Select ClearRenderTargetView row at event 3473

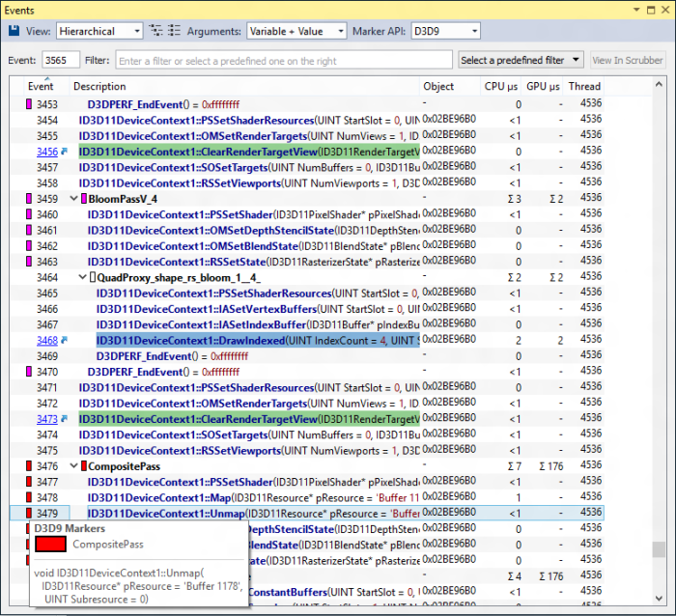pyautogui.click(x=307, y=419)
